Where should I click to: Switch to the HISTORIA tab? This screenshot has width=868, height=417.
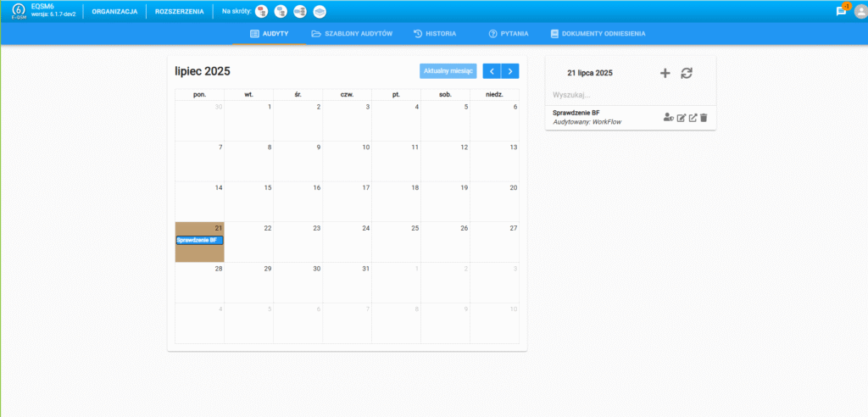[435, 34]
